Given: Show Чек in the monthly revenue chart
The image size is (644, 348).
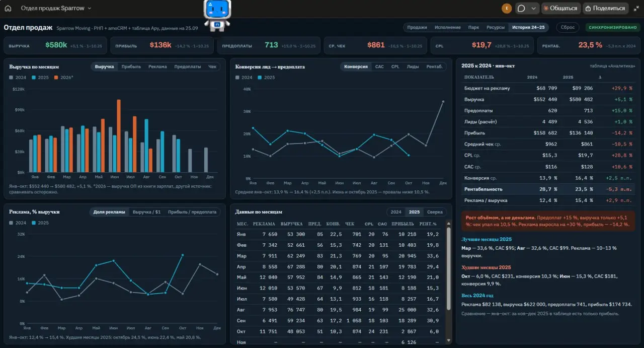Looking at the screenshot, I should click(212, 66).
